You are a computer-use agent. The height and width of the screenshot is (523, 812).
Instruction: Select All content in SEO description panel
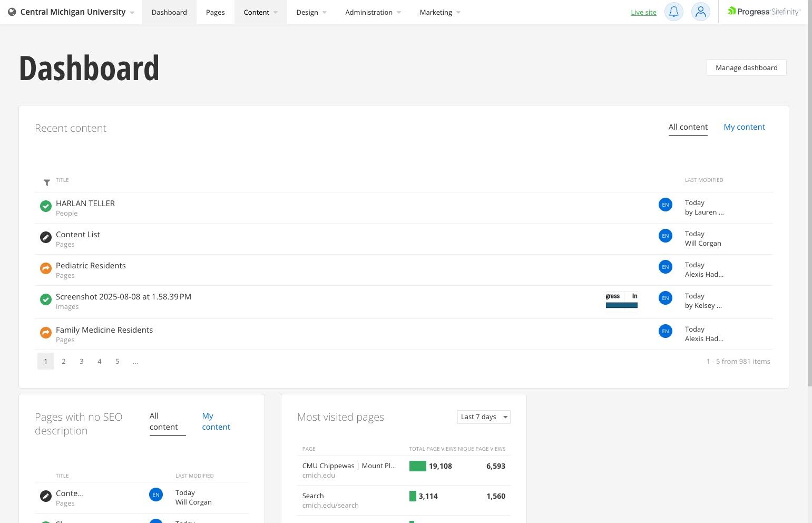168,422
